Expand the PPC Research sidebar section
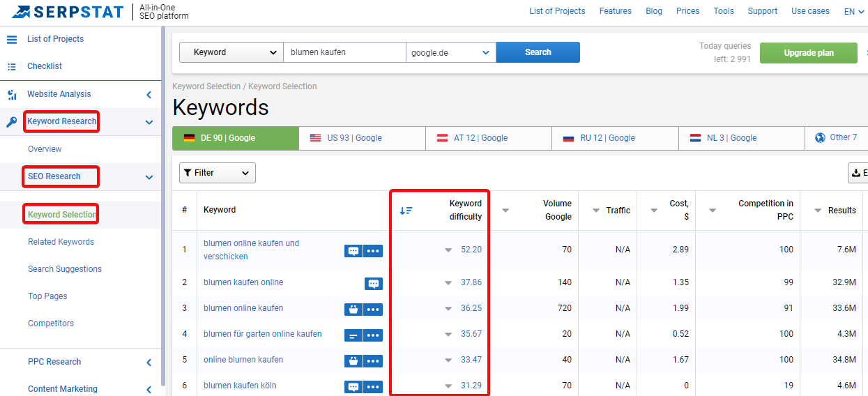 [149, 363]
